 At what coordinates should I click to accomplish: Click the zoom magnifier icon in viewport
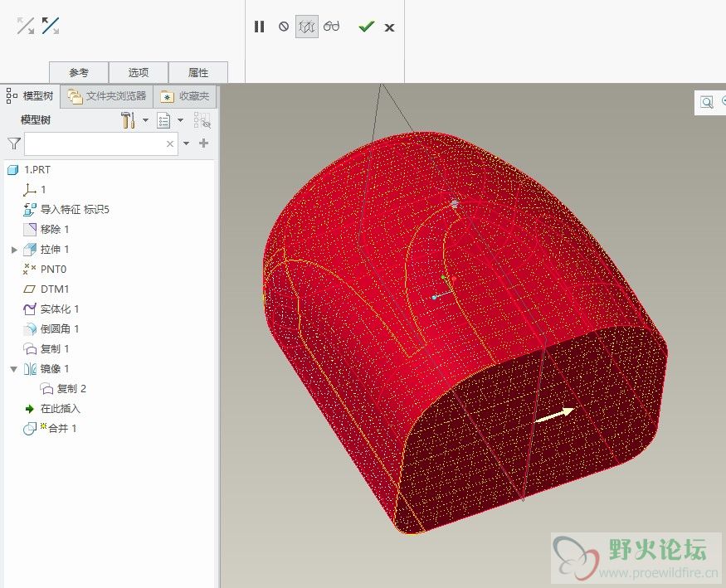tap(707, 102)
